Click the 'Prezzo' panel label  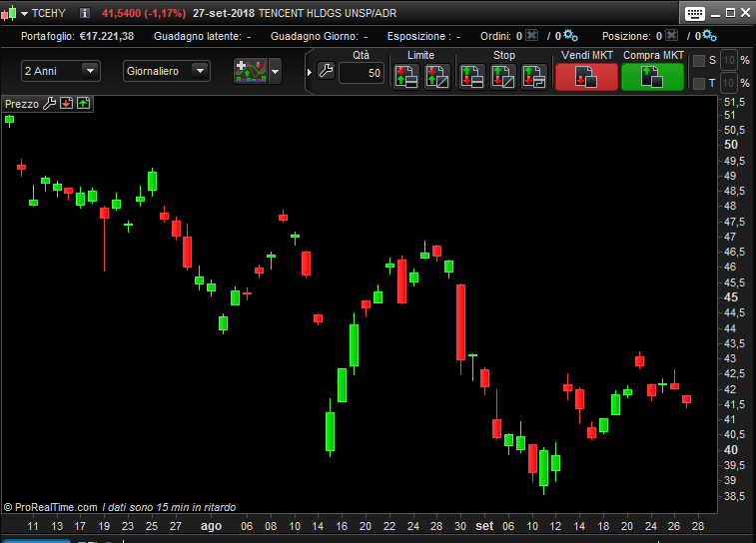[22, 104]
